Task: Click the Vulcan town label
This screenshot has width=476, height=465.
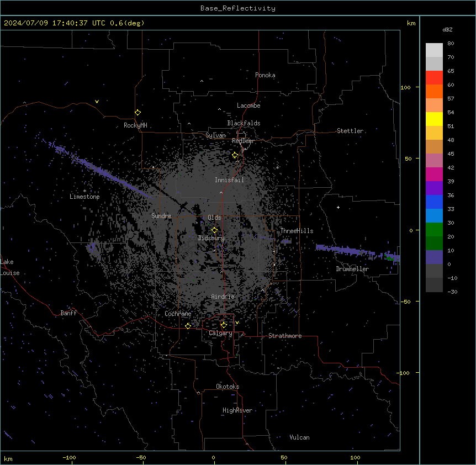Action: pos(300,437)
